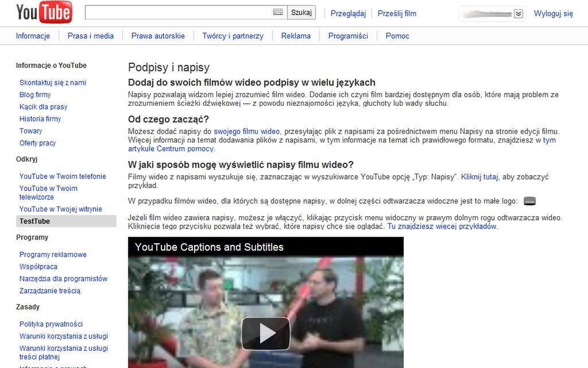Image resolution: width=588 pixels, height=368 pixels.
Task: Click the Kliknij tutaj example link
Action: pos(479,177)
